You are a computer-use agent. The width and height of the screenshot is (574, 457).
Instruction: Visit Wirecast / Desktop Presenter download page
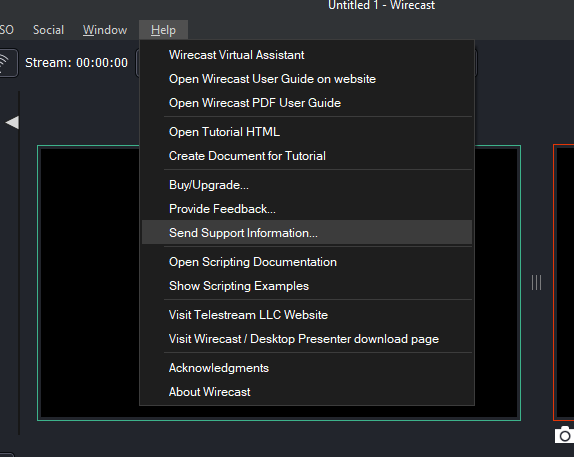click(x=307, y=339)
